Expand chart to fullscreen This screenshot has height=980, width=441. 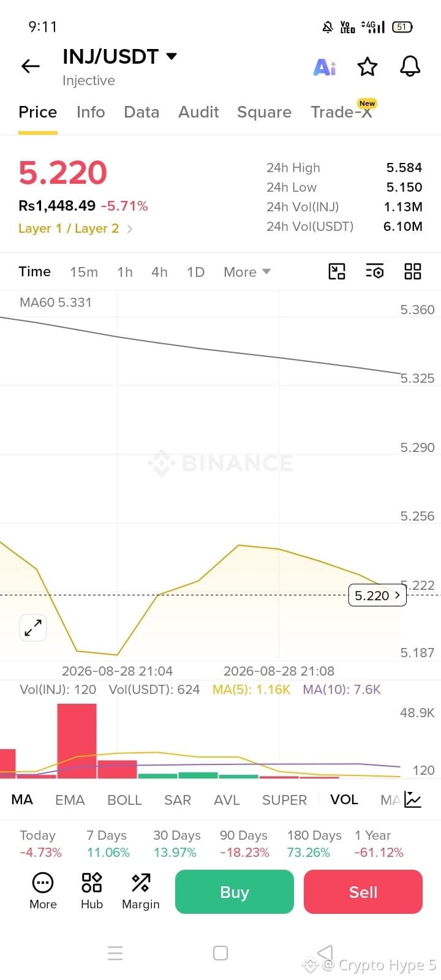pos(33,628)
